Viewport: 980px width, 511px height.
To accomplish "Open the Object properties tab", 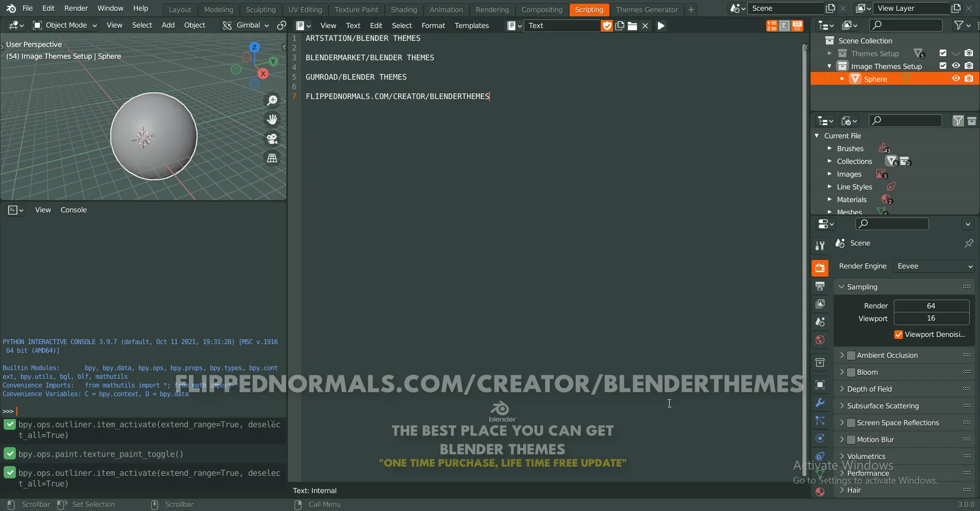I will [x=820, y=384].
